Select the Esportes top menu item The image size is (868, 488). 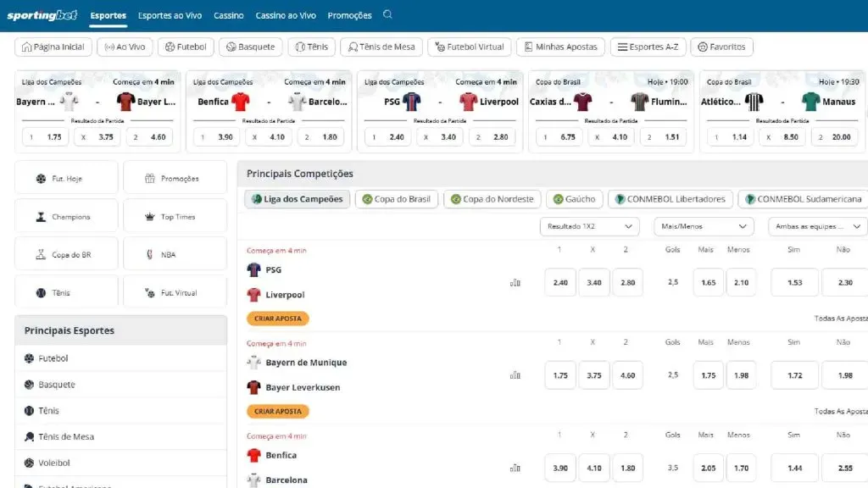pos(108,15)
